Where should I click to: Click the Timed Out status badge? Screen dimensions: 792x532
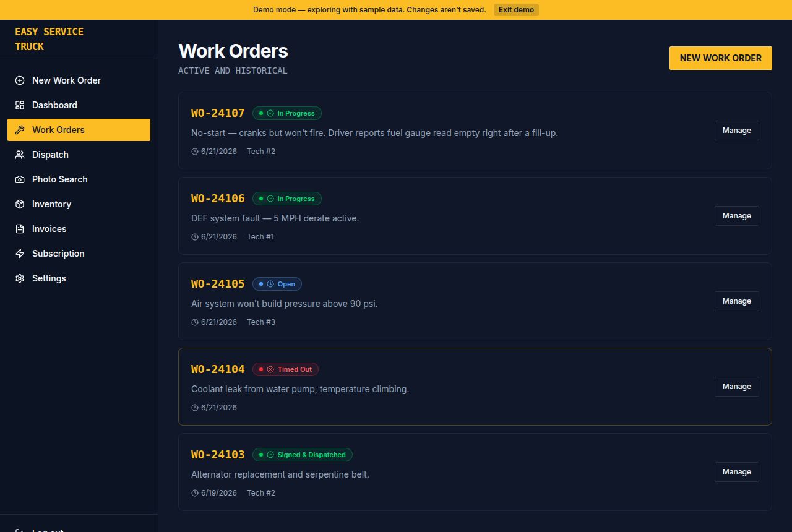285,369
